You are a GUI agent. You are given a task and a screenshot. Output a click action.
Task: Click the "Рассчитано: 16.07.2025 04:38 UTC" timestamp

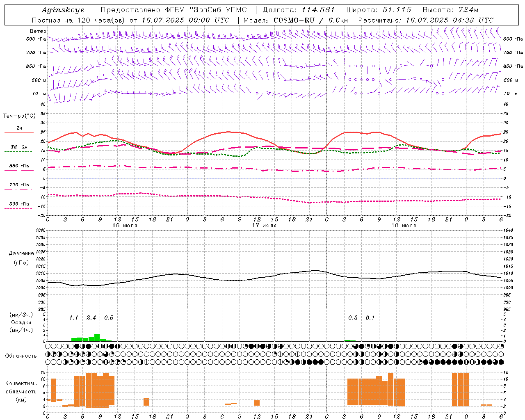coord(426,20)
